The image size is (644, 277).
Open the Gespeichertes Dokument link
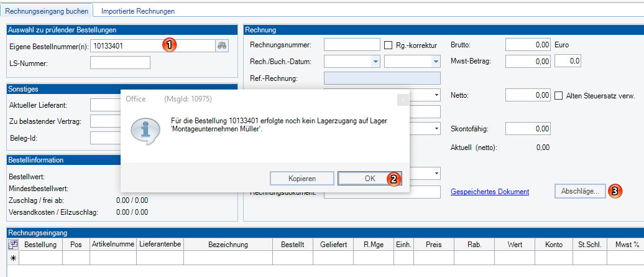[x=490, y=192]
